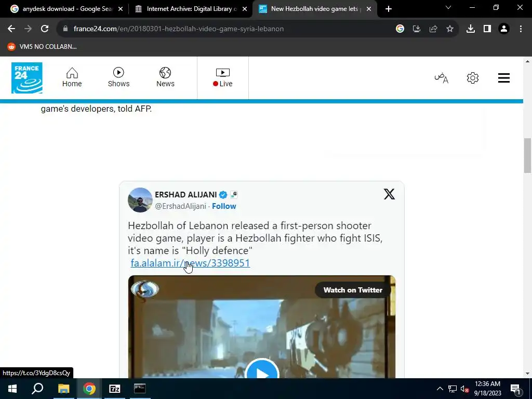Viewport: 532px width, 399px height.
Task: Open Windows taskbar search
Action: (x=37, y=389)
